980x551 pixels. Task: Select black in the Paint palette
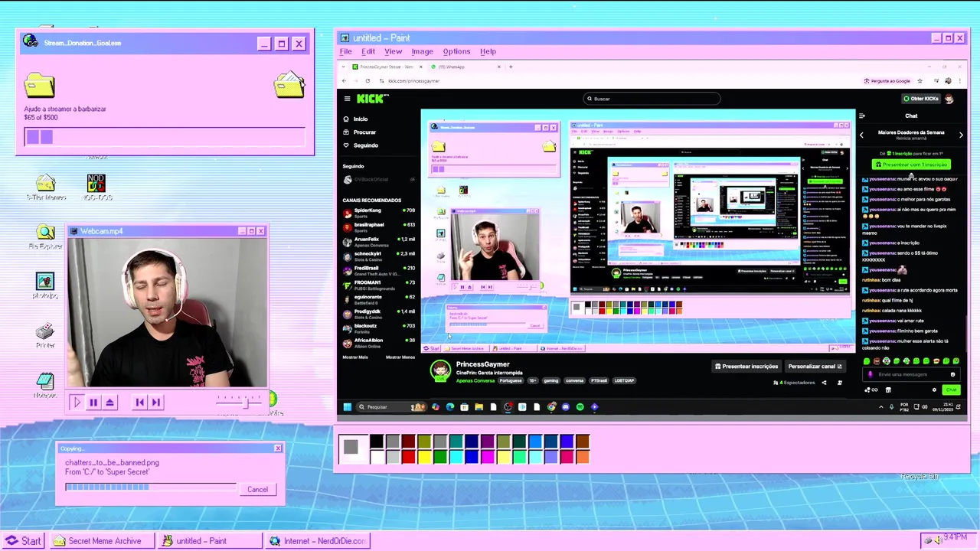(377, 441)
